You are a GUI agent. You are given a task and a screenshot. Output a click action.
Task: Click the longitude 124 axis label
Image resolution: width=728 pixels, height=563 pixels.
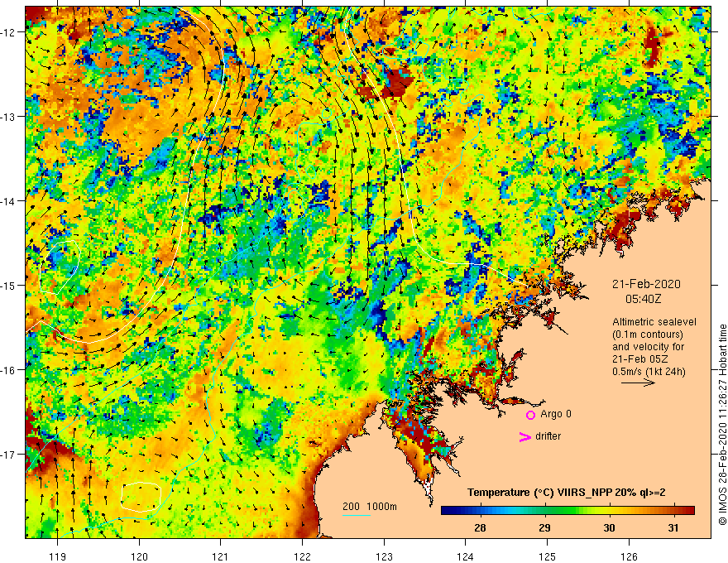pyautogui.click(x=466, y=556)
